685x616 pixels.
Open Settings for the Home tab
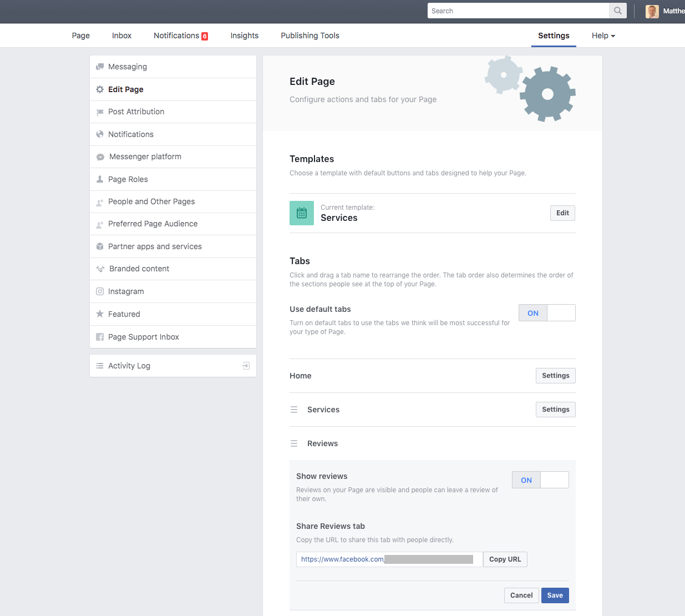pos(556,376)
